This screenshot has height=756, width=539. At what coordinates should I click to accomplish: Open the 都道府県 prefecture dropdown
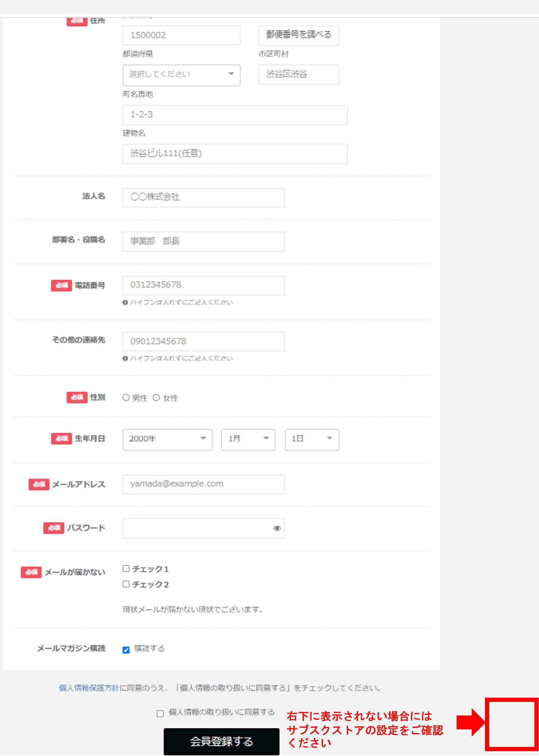click(181, 75)
